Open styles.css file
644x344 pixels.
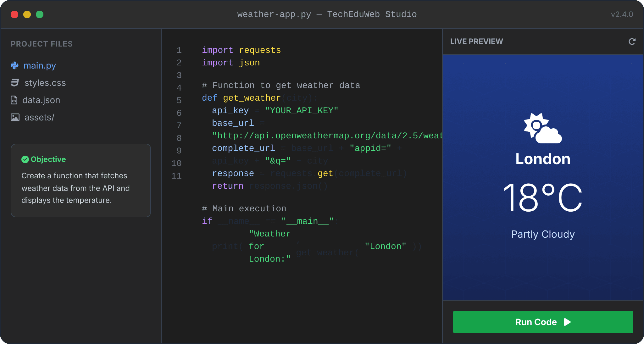45,83
